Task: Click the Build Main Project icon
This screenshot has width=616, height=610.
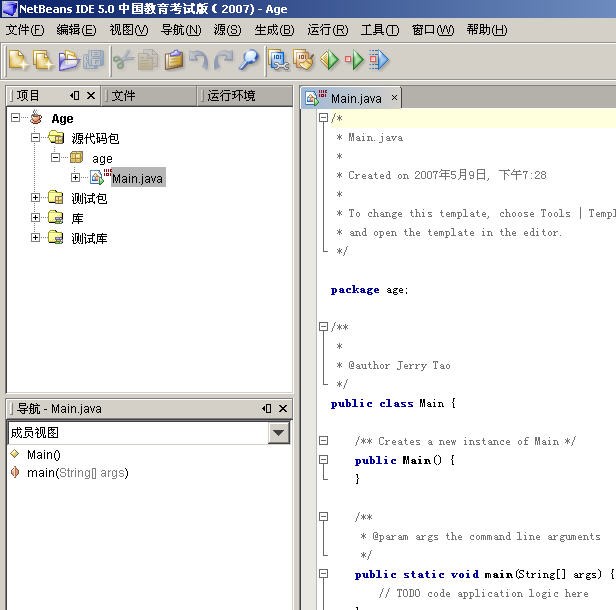Action: 279,60
